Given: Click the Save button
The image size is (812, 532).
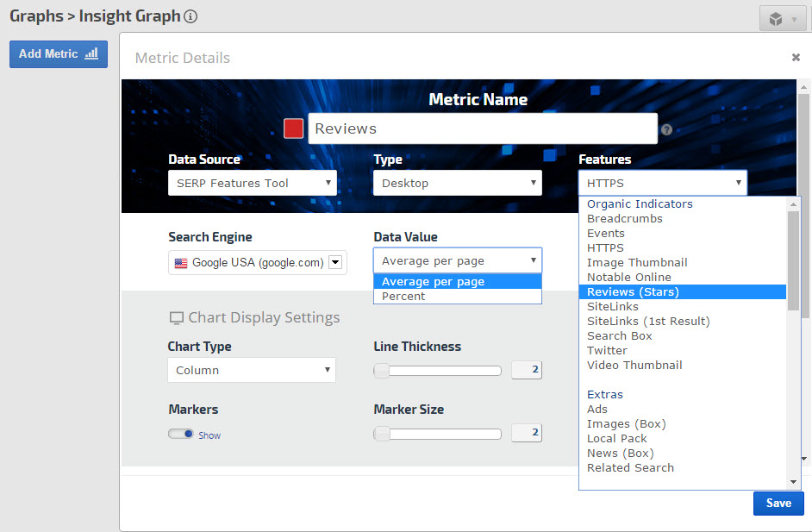Looking at the screenshot, I should coord(778,504).
